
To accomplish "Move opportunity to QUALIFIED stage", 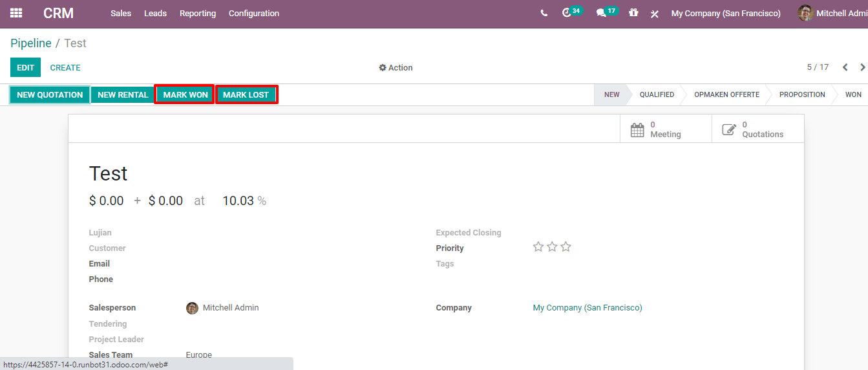I will click(x=657, y=94).
